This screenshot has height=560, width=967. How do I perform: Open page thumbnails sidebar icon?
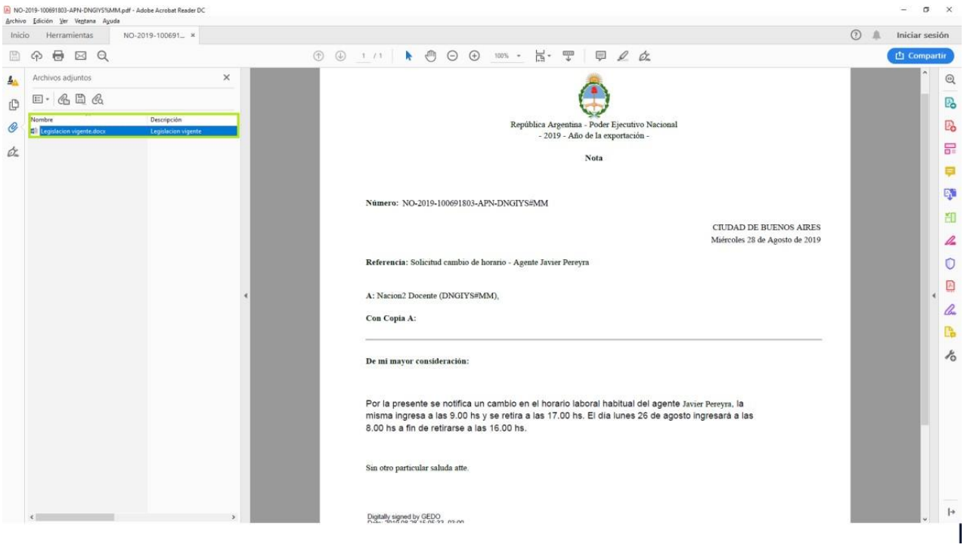[x=13, y=105]
